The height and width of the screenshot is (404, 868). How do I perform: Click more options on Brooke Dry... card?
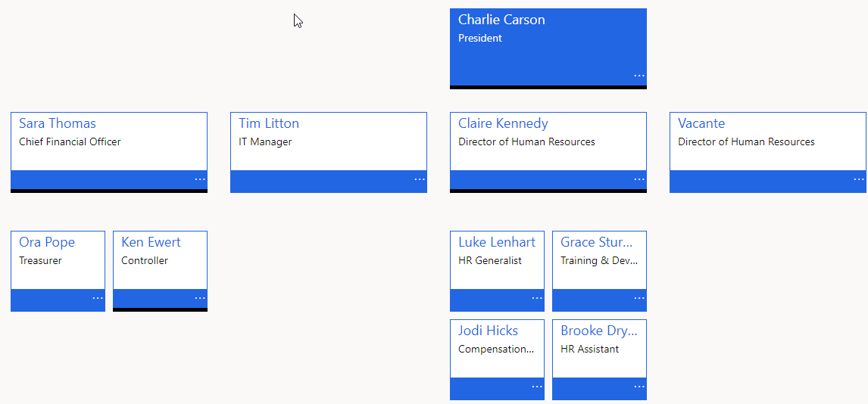pyautogui.click(x=639, y=387)
